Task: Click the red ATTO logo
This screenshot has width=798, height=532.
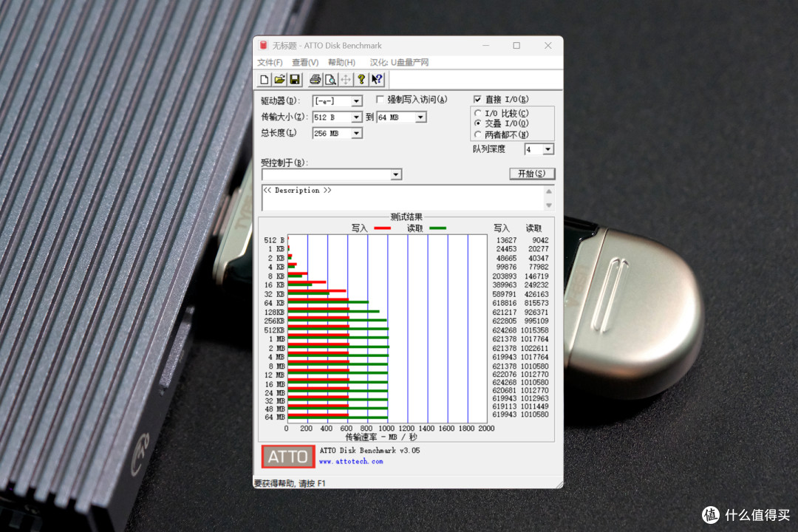Action: [288, 457]
